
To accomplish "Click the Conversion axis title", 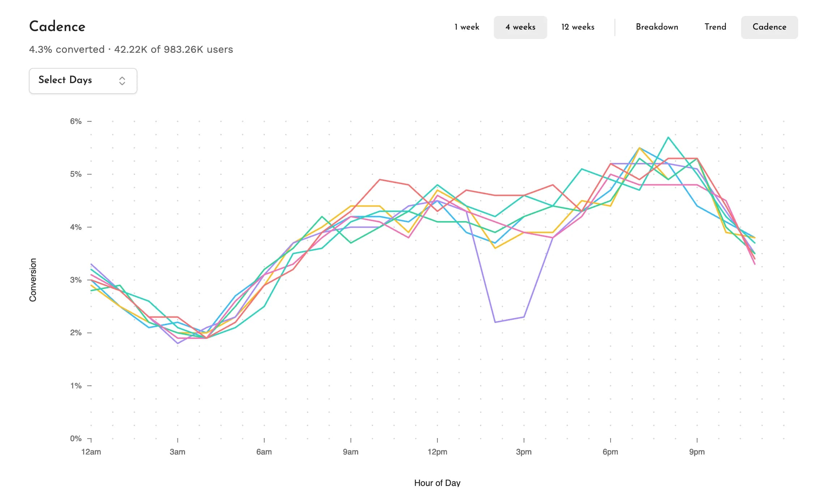I will (33, 280).
